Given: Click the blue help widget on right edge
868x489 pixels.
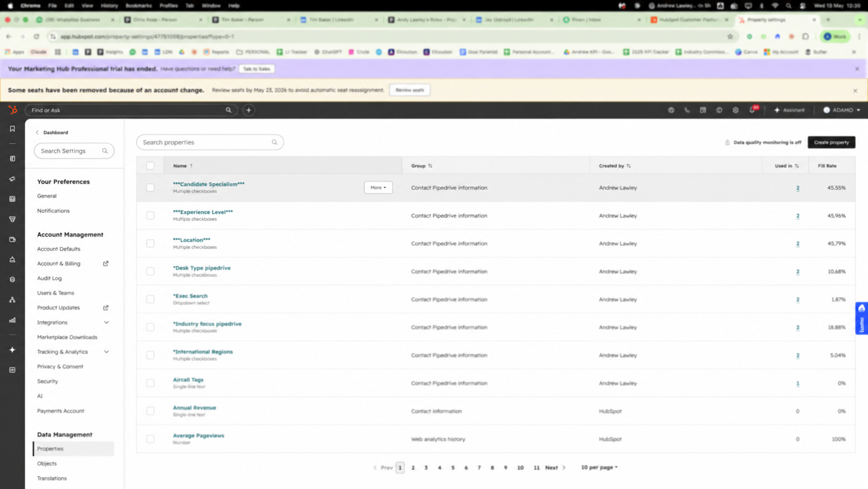Looking at the screenshot, I should click(x=862, y=318).
